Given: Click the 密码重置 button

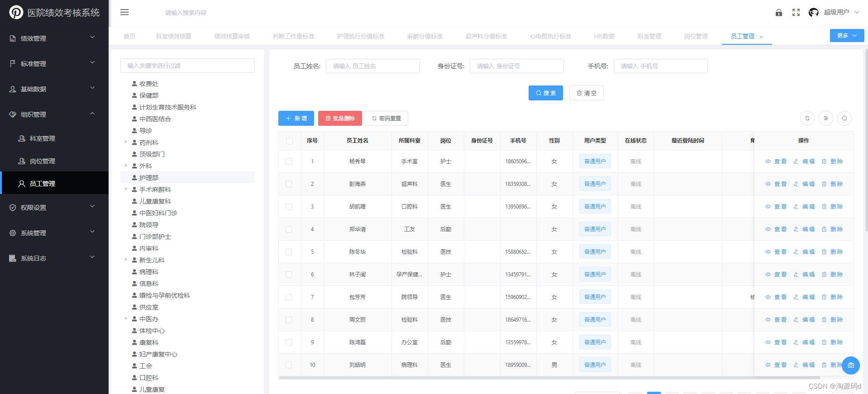Looking at the screenshot, I should coord(386,118).
